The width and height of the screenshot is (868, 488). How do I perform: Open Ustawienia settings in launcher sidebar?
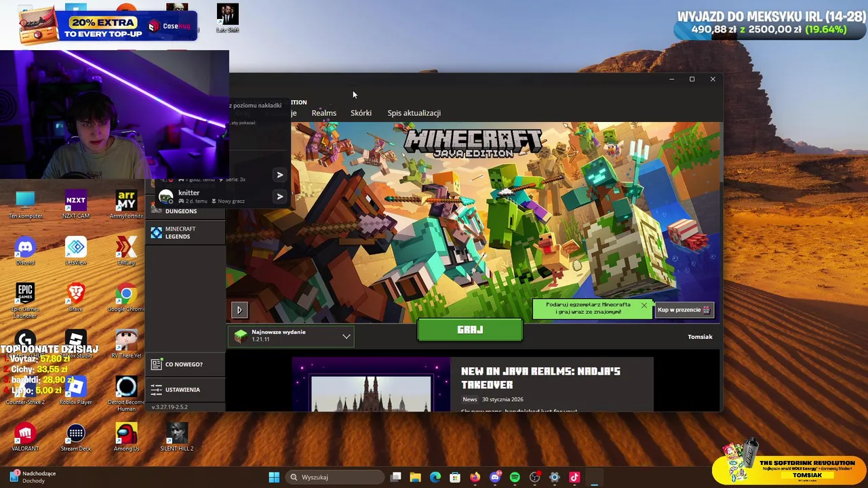pos(184,390)
